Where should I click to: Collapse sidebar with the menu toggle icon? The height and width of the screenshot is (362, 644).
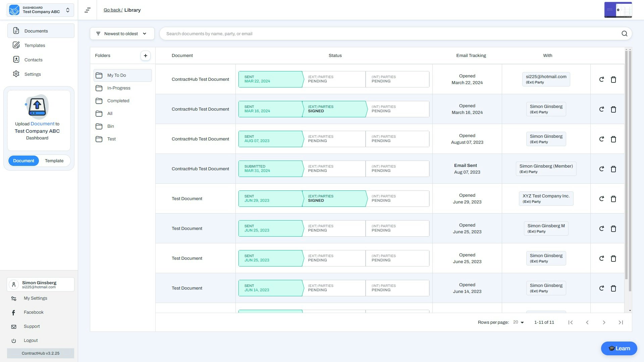tap(88, 10)
